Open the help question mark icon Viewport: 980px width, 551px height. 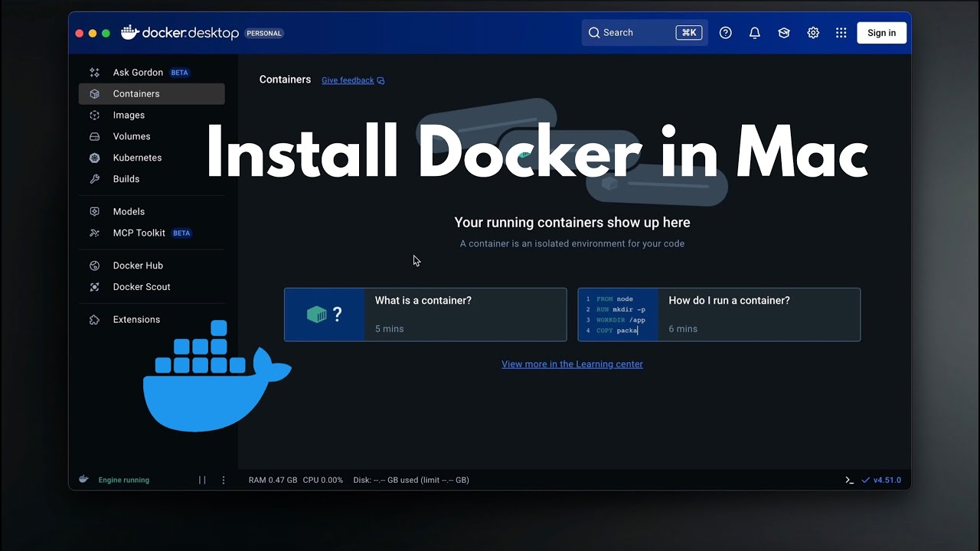726,33
